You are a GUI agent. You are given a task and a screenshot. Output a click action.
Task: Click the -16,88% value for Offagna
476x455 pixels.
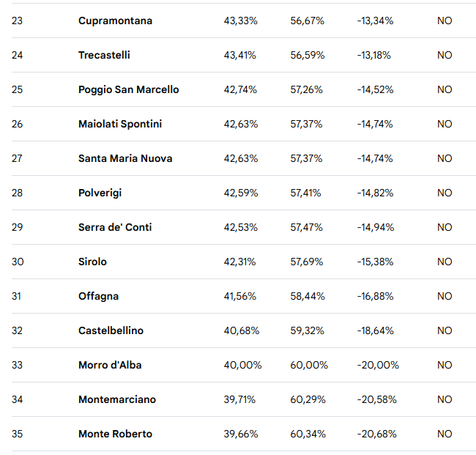click(375, 296)
